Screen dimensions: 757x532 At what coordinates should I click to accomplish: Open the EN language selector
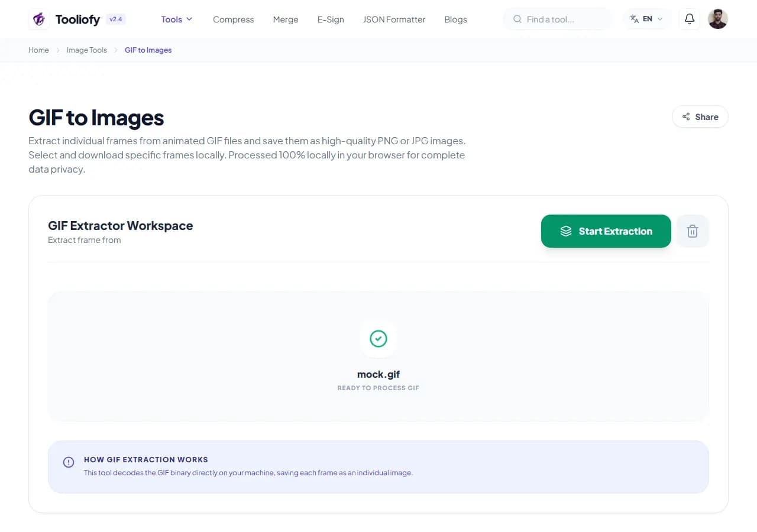[x=648, y=19]
